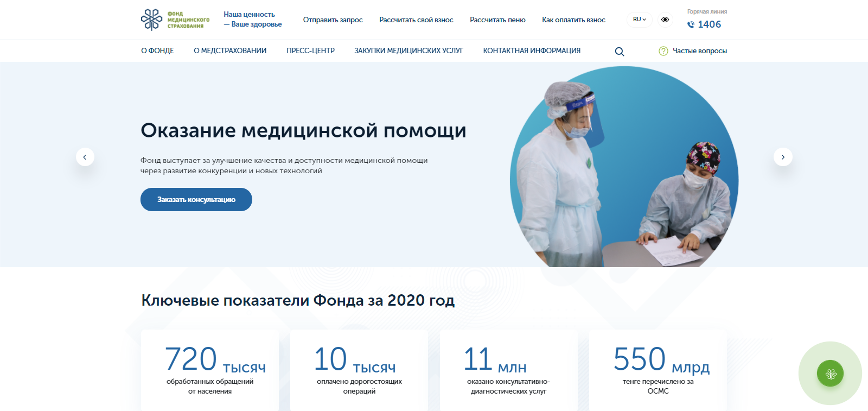
Task: Go to next slide arrow
Action: point(783,157)
